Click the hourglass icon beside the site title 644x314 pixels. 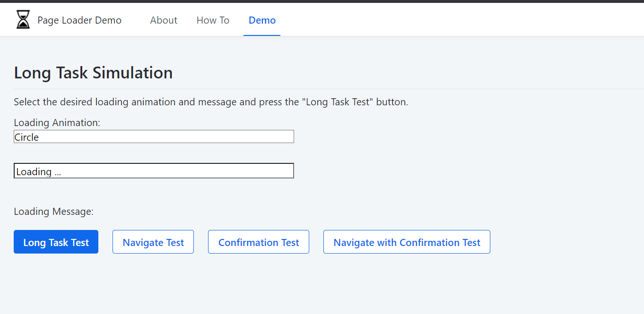tap(23, 19)
